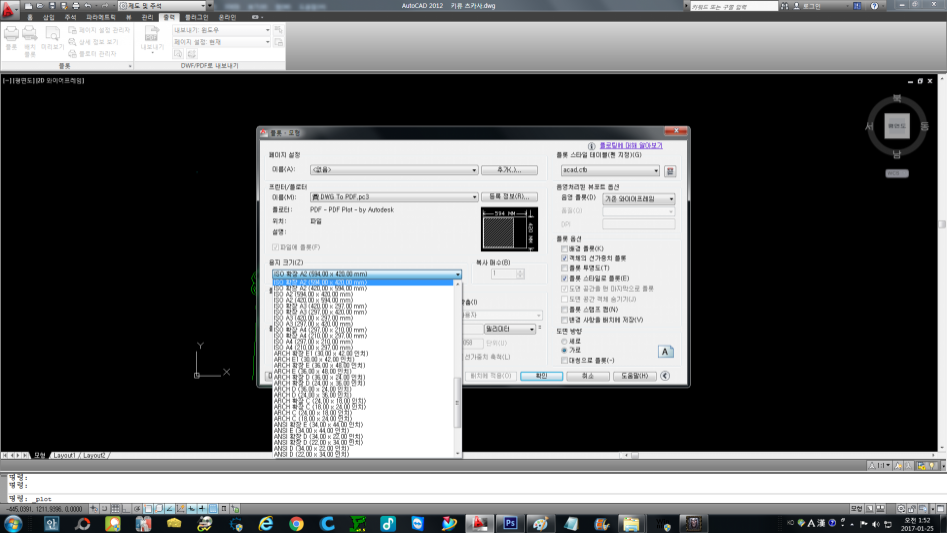947x533 pixels.
Task: Enable the Plot stamp on checkbox
Action: (x=565, y=310)
